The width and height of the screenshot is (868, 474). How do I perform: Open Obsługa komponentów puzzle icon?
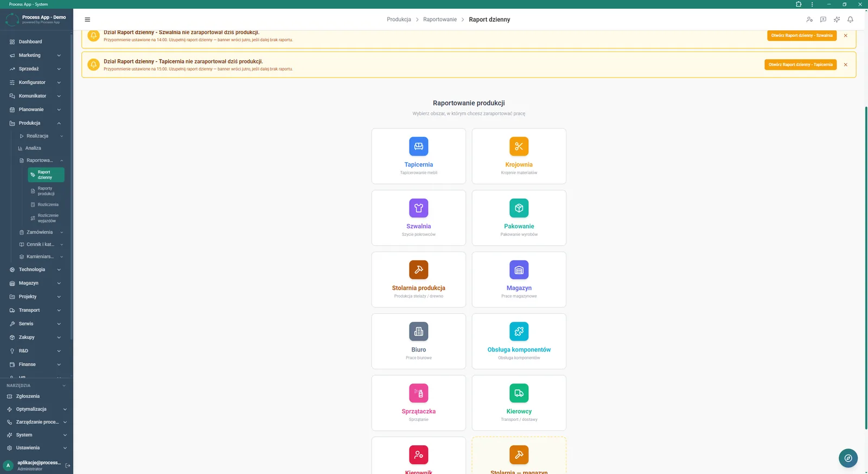[519, 331]
